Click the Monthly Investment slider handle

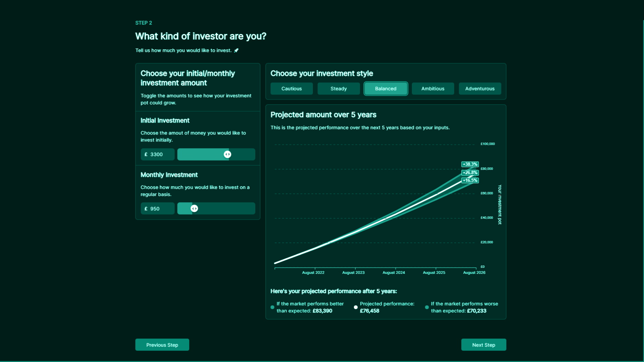click(x=194, y=209)
